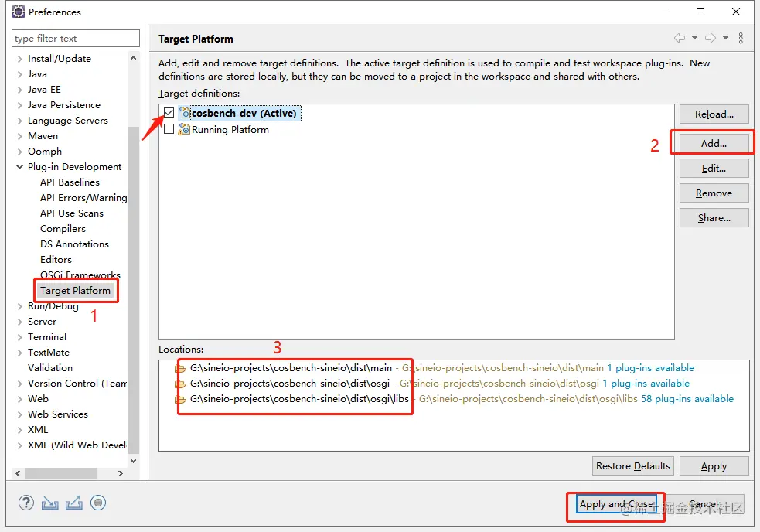Uncheck the cosbench-dev (Active) checkbox
Screen dimensions: 760x532
click(169, 113)
